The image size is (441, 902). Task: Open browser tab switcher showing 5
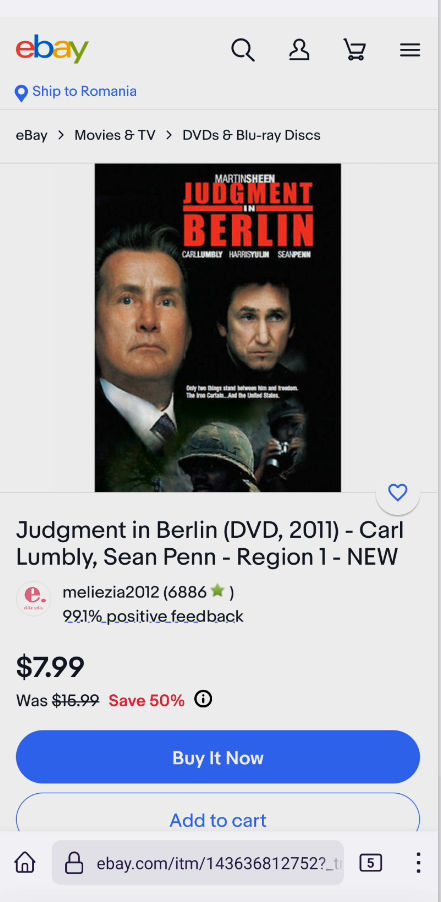[370, 862]
